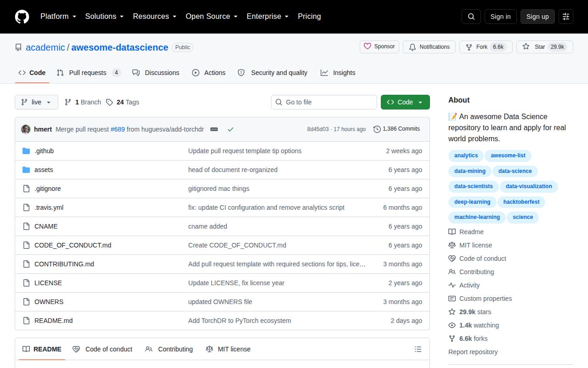
Task: Open commit hash 8d45d03
Action: [x=318, y=129]
